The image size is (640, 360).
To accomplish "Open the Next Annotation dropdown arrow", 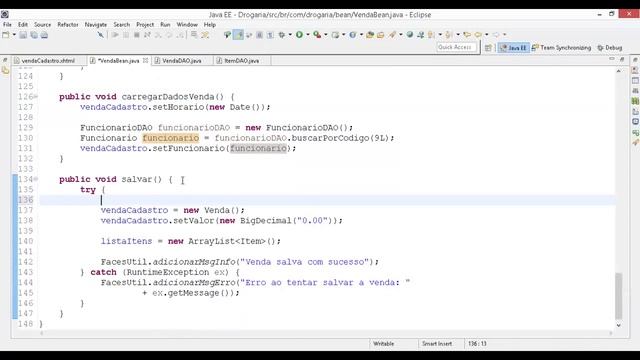I will (440, 35).
